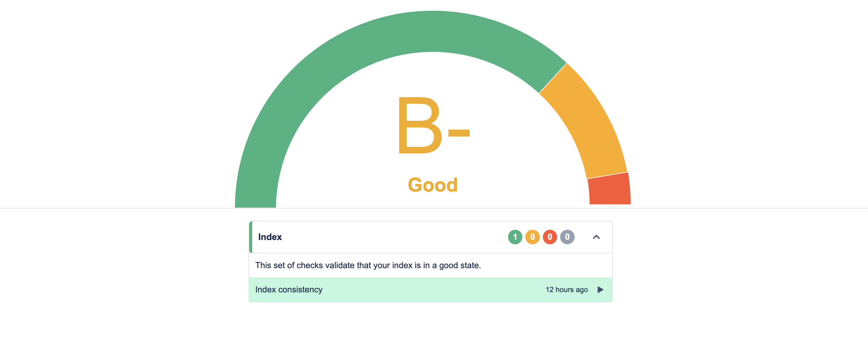Run check via the Index consistency arrow
Image resolution: width=868 pixels, height=339 pixels.
click(600, 290)
